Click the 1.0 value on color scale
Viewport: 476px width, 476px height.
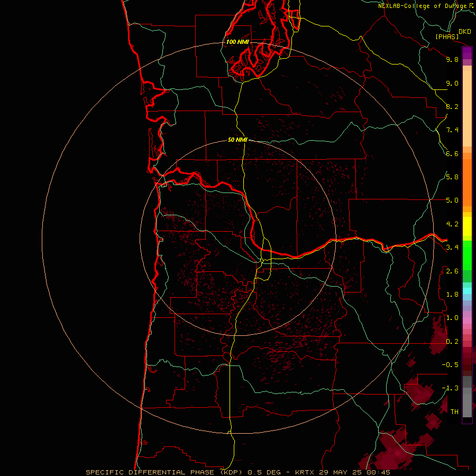(x=452, y=318)
